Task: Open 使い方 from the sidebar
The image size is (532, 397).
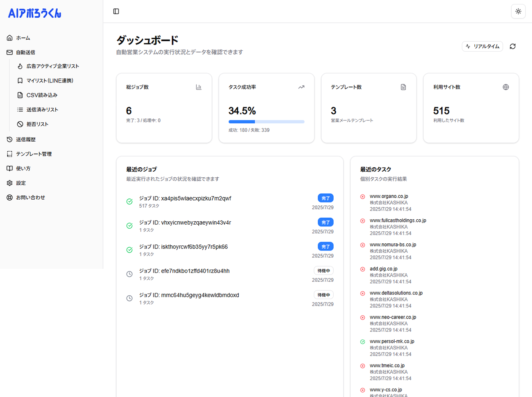Action: pyautogui.click(x=23, y=168)
